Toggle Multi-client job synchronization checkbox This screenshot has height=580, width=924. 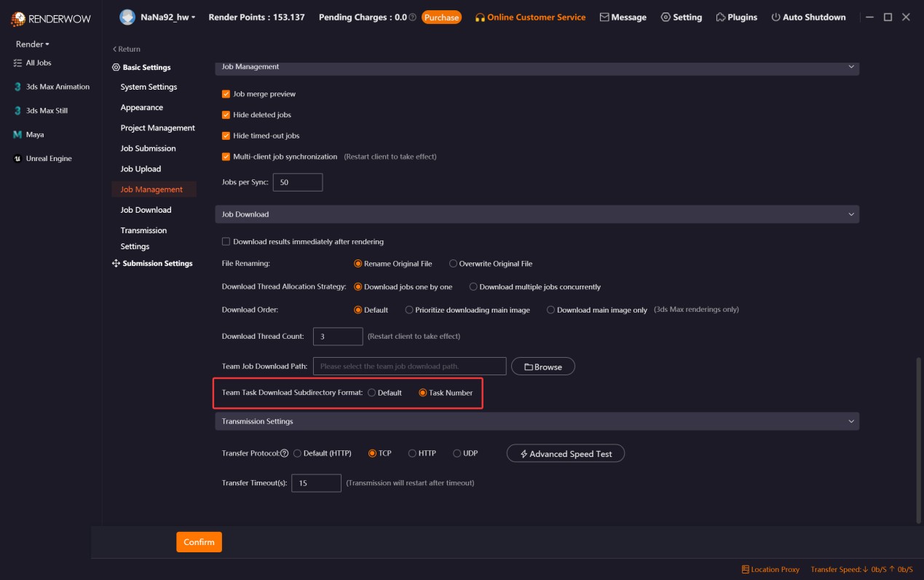226,157
